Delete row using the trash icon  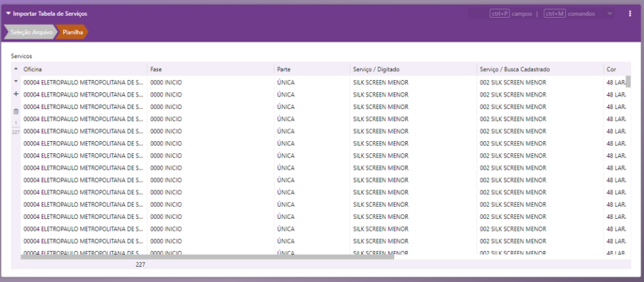pyautogui.click(x=16, y=111)
